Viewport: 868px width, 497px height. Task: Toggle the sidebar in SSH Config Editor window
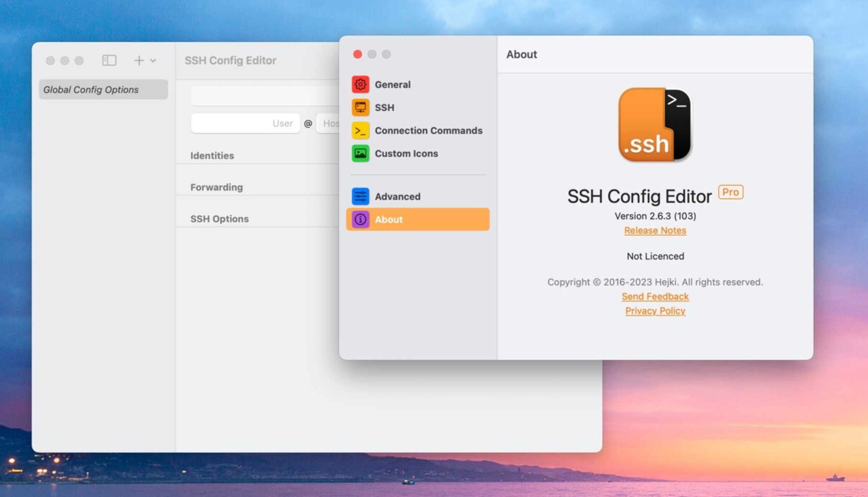[x=109, y=60]
